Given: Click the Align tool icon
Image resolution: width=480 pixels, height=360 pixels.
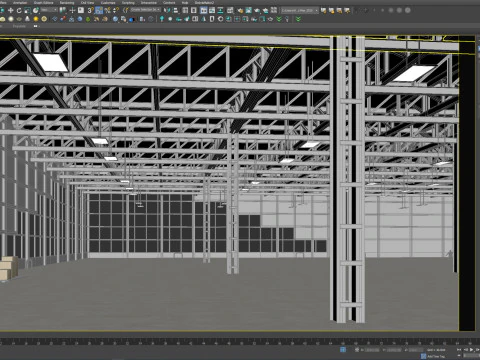Looking at the screenshot, I should [x=176, y=10].
